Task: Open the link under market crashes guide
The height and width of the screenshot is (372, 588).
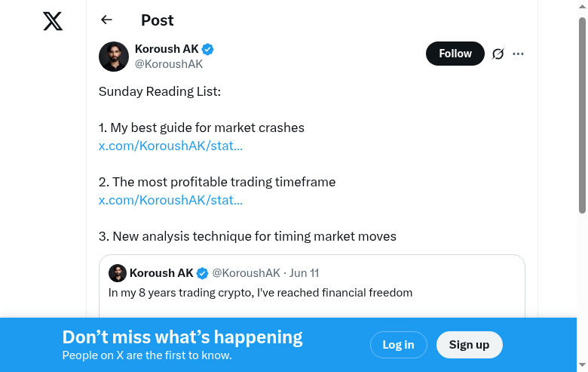Action: 170,146
